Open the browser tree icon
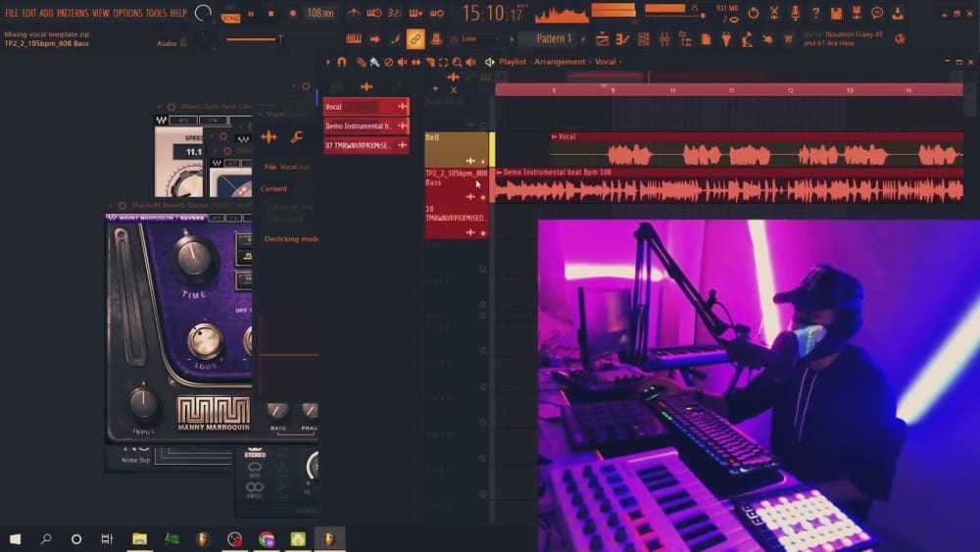The image size is (980, 552). [685, 39]
